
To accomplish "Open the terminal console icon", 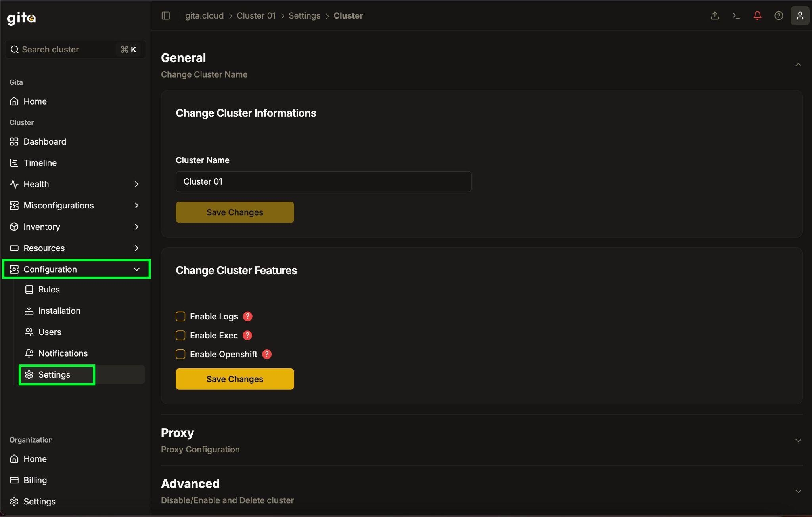I will click(x=736, y=16).
